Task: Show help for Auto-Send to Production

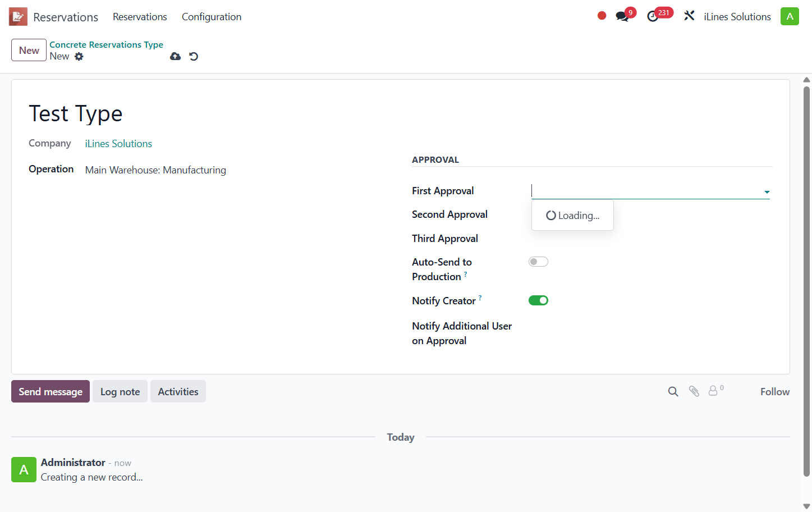Action: pos(465,274)
